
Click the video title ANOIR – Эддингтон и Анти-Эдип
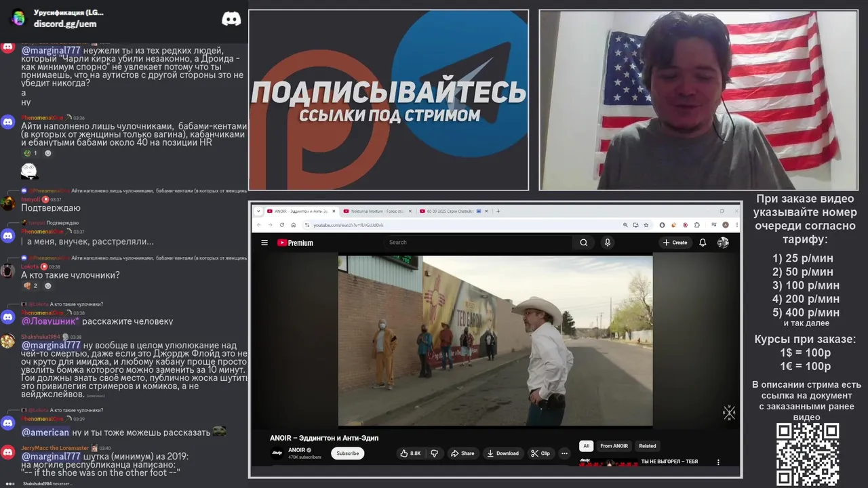[x=324, y=438]
